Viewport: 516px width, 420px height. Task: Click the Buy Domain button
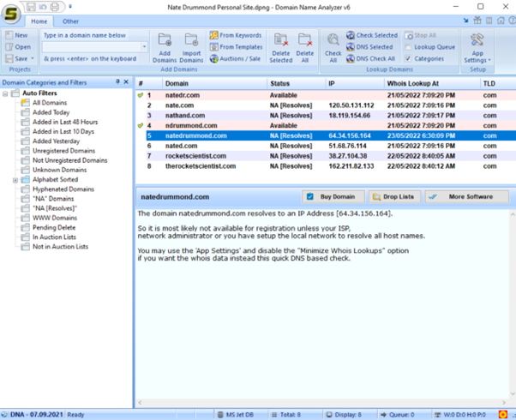point(333,197)
